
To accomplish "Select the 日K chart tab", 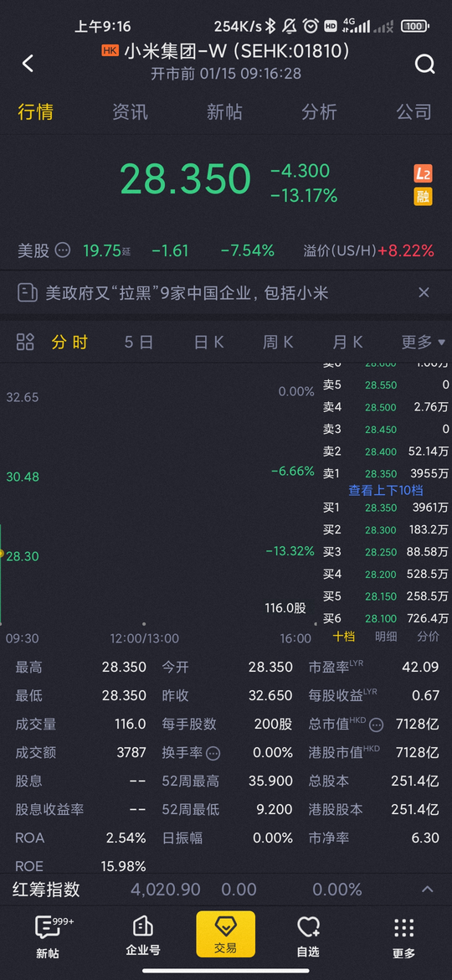I will (x=208, y=342).
